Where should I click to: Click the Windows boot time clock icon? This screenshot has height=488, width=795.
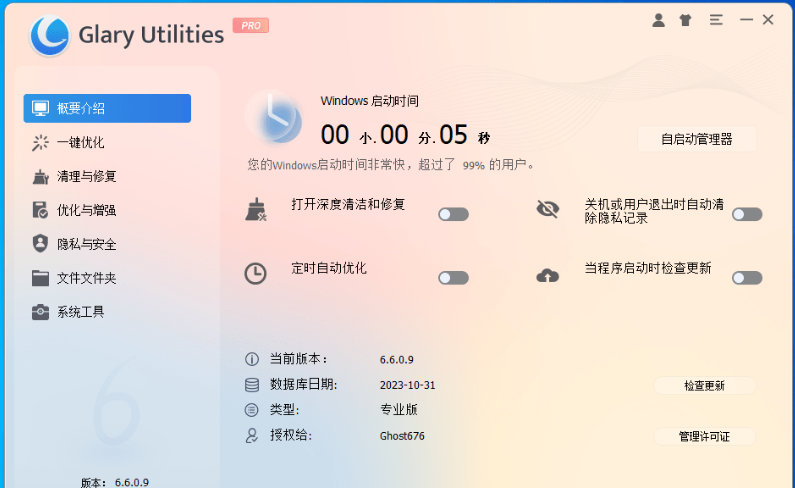(x=275, y=118)
